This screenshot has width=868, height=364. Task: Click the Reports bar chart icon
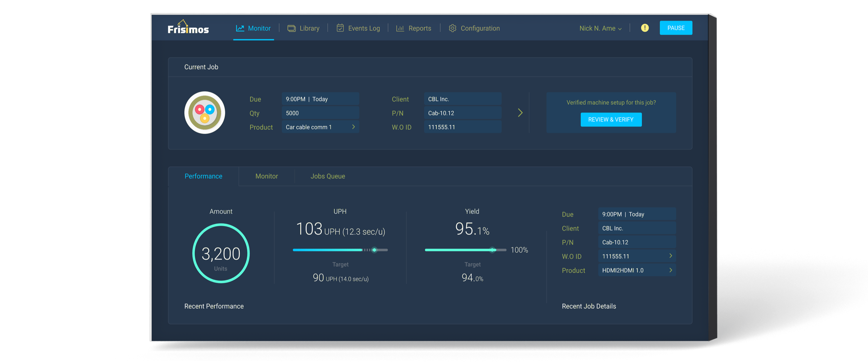(x=400, y=28)
